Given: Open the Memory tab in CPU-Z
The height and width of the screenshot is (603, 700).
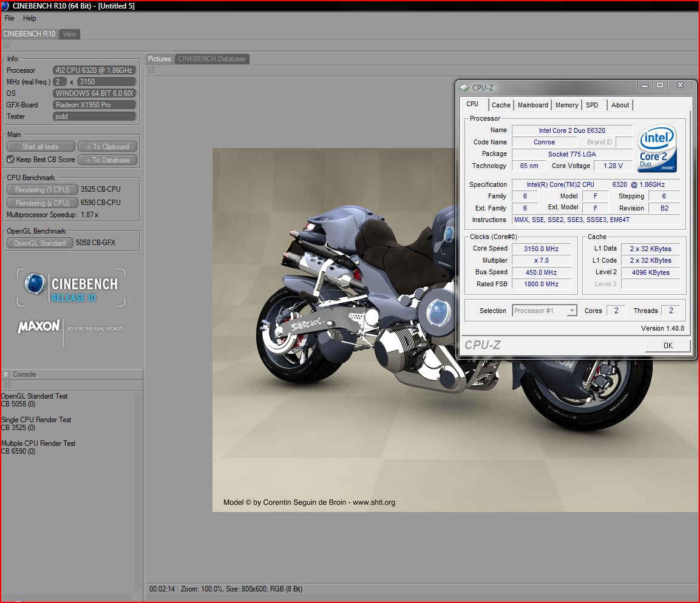Looking at the screenshot, I should click(566, 105).
